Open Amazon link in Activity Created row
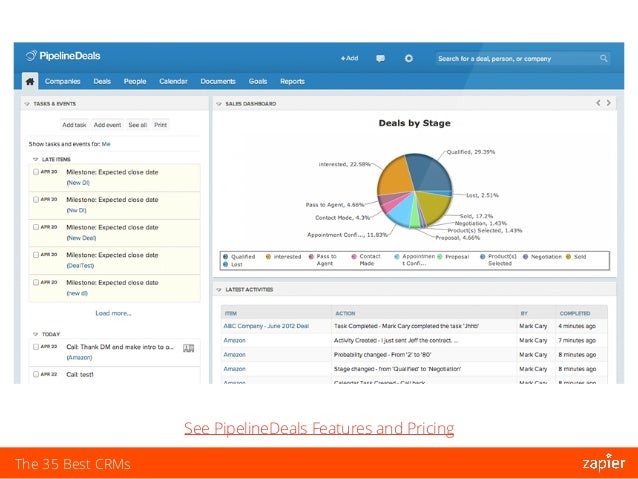Viewport: 638px width, 479px height. click(x=234, y=340)
